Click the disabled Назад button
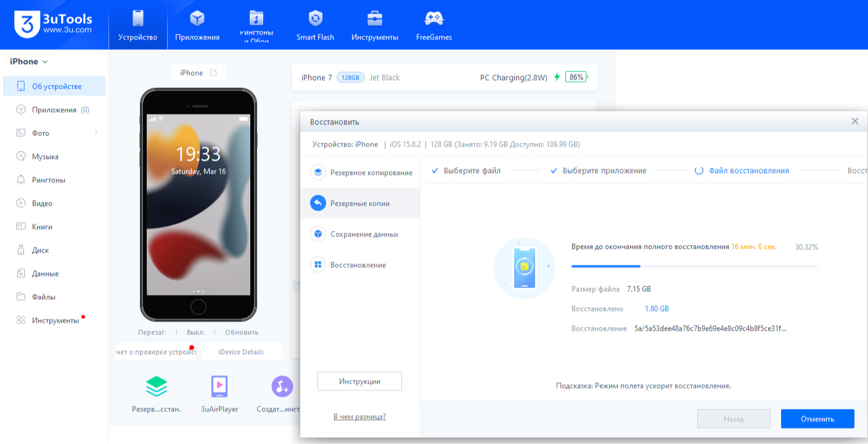The height and width of the screenshot is (444, 868). (734, 419)
